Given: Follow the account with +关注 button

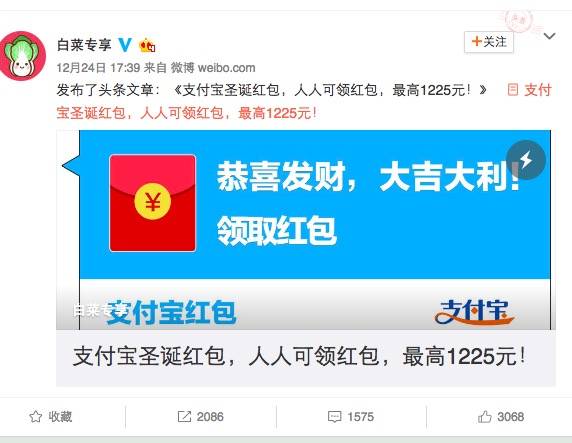Looking at the screenshot, I should tap(489, 42).
